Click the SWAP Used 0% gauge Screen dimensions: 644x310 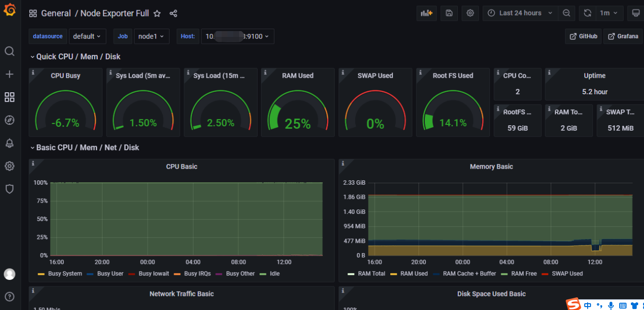(x=375, y=111)
